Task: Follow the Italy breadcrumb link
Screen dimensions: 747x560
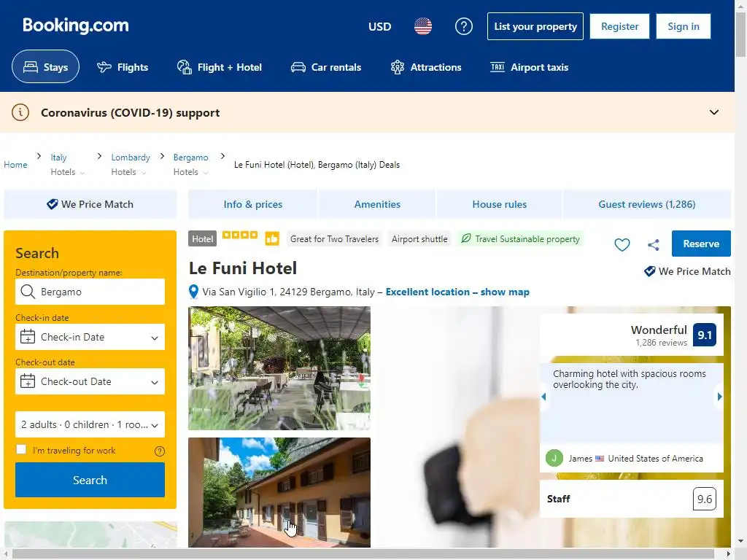Action: [58, 157]
